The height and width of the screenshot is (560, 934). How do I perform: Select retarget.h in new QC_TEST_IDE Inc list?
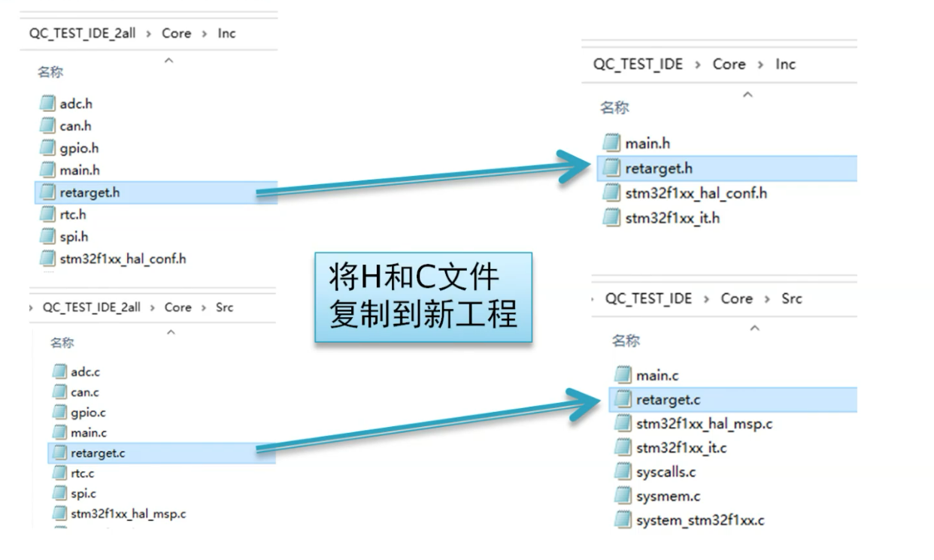click(x=727, y=168)
